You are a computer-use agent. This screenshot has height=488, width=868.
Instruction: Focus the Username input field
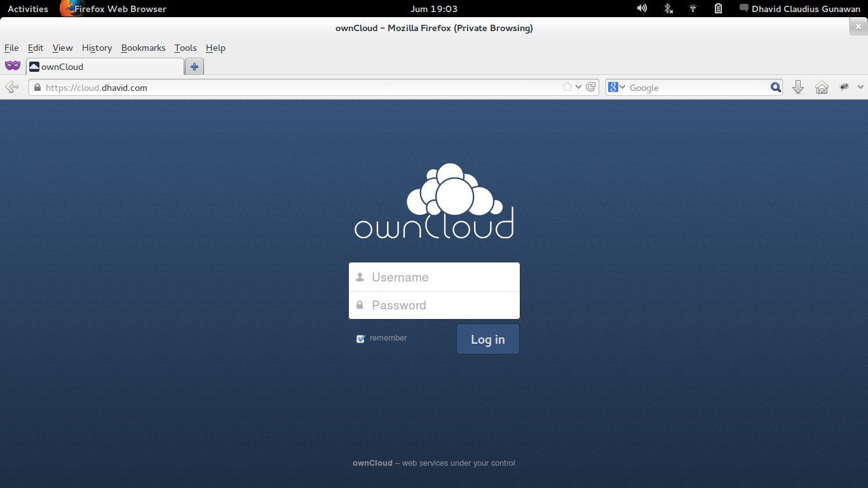(434, 277)
